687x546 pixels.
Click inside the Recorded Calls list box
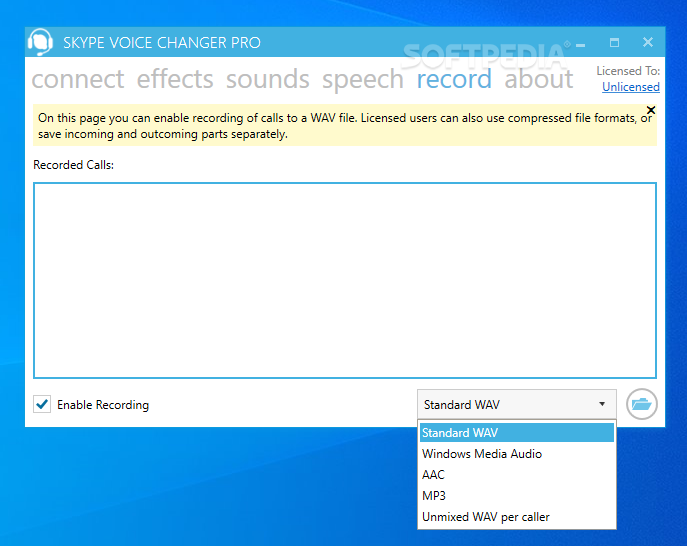(x=345, y=280)
